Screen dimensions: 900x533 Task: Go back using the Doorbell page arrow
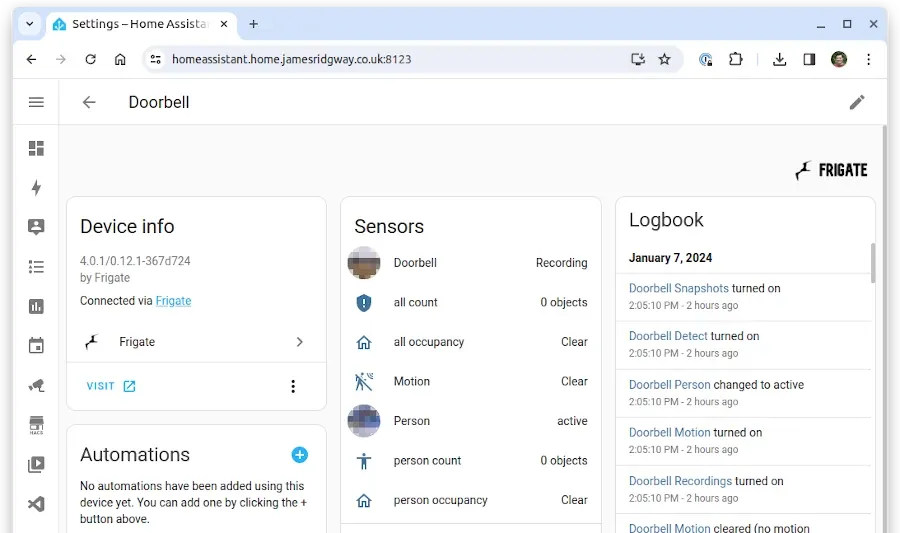click(89, 102)
